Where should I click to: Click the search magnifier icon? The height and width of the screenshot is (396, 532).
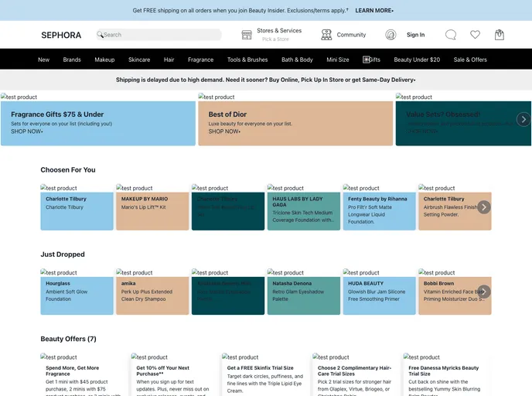click(100, 35)
